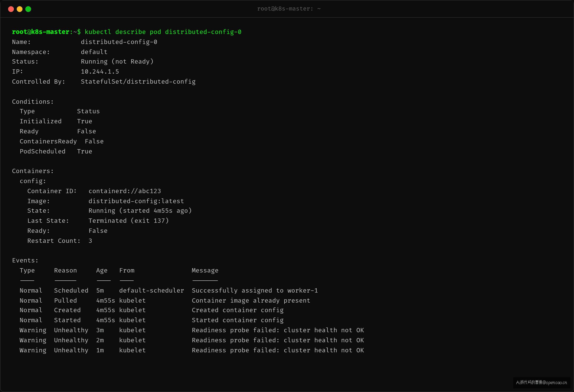This screenshot has width=574, height=392.
Task: Click the 'Events:' section heading
Action: 25,261
